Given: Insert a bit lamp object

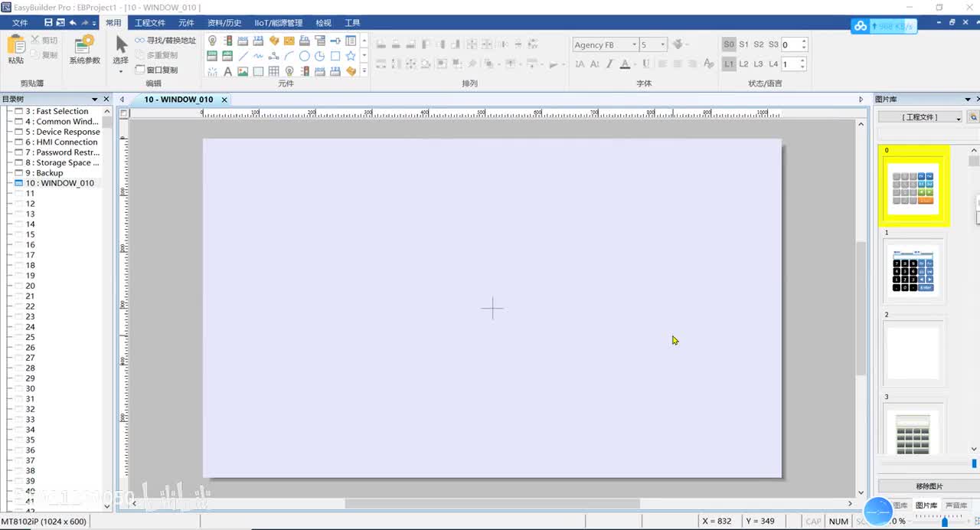Looking at the screenshot, I should click(212, 41).
